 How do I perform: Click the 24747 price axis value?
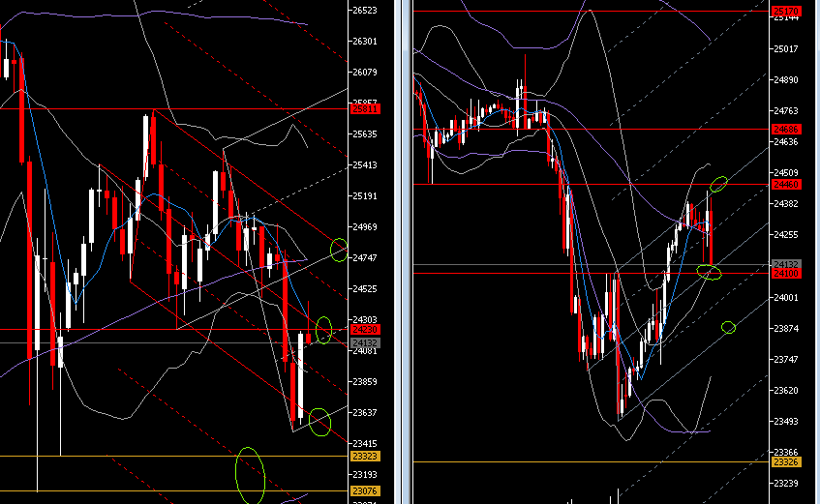tap(365, 257)
